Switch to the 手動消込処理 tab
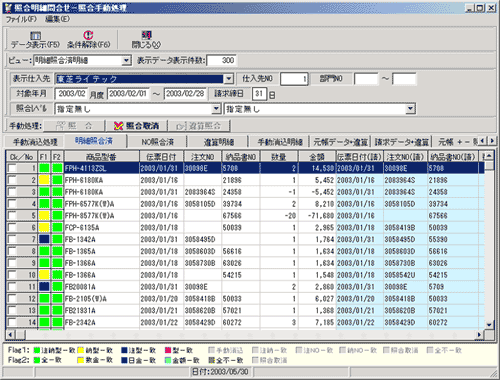Screen dimensions: 500x380 coord(35,142)
